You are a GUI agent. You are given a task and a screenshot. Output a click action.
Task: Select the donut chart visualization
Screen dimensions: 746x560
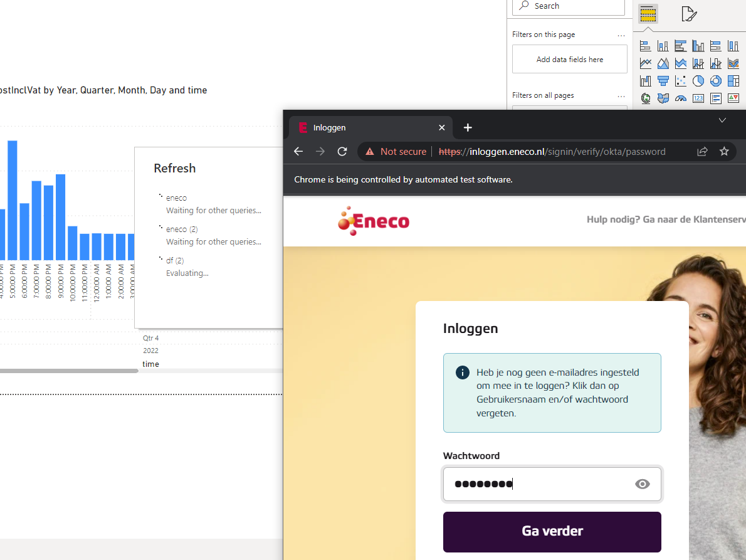pos(715,80)
